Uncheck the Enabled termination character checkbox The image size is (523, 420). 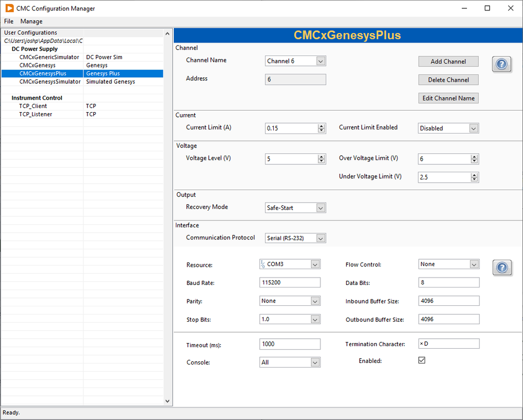coord(421,360)
